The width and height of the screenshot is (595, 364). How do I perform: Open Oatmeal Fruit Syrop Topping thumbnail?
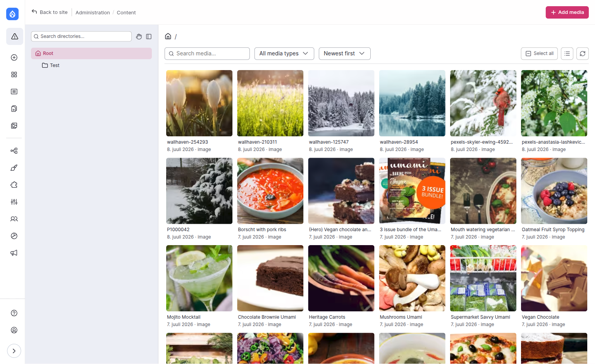[x=554, y=191]
